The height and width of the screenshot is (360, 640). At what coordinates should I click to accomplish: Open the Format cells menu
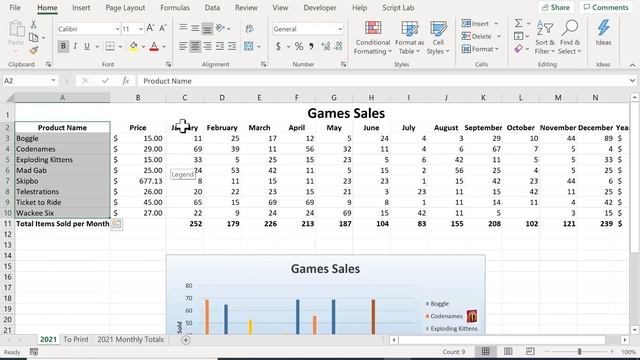pyautogui.click(x=480, y=49)
